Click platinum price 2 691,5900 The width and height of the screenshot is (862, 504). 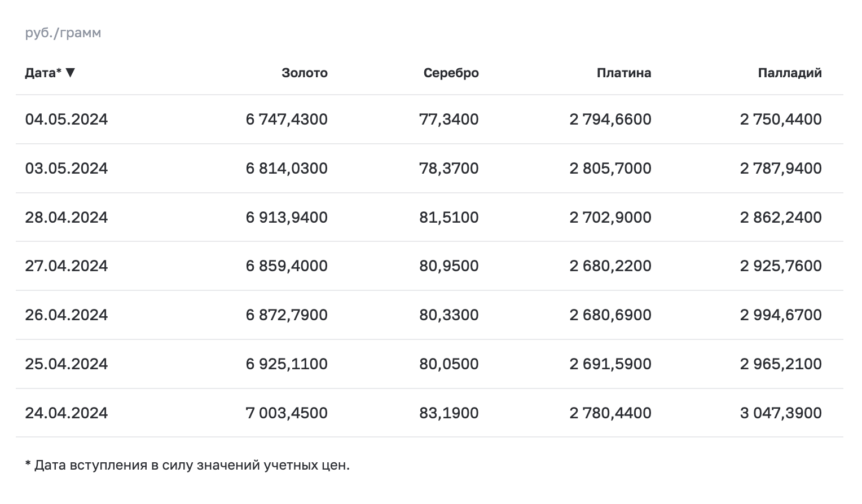(x=610, y=364)
